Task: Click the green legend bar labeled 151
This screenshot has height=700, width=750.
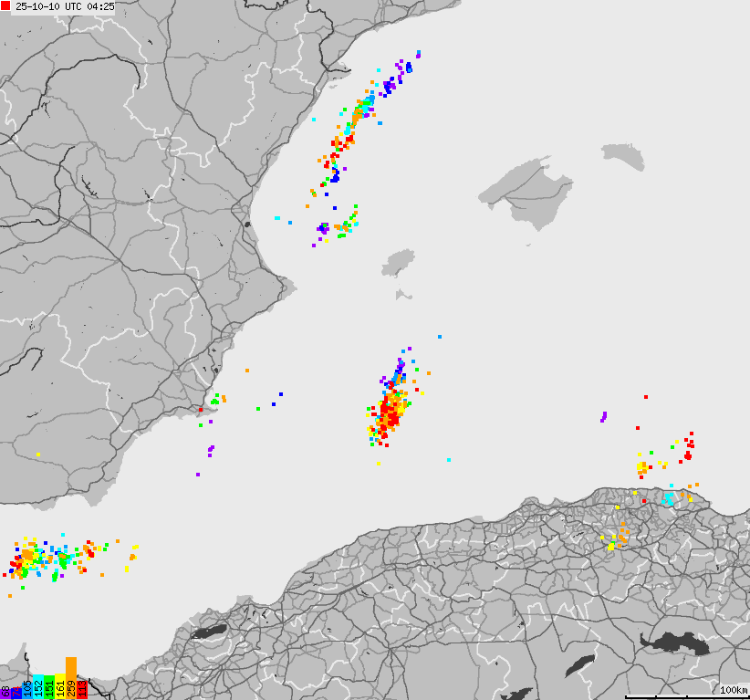Action: point(48,685)
